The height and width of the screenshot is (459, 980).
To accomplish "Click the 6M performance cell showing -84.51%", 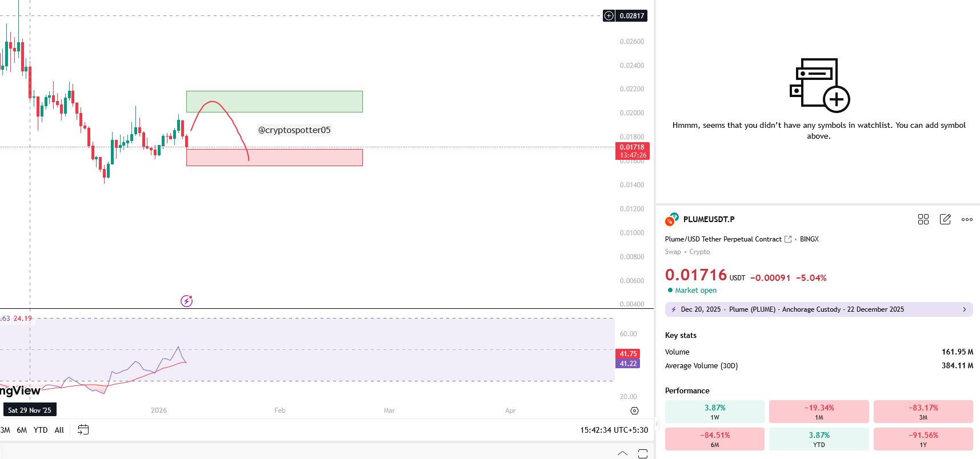I will click(x=715, y=439).
